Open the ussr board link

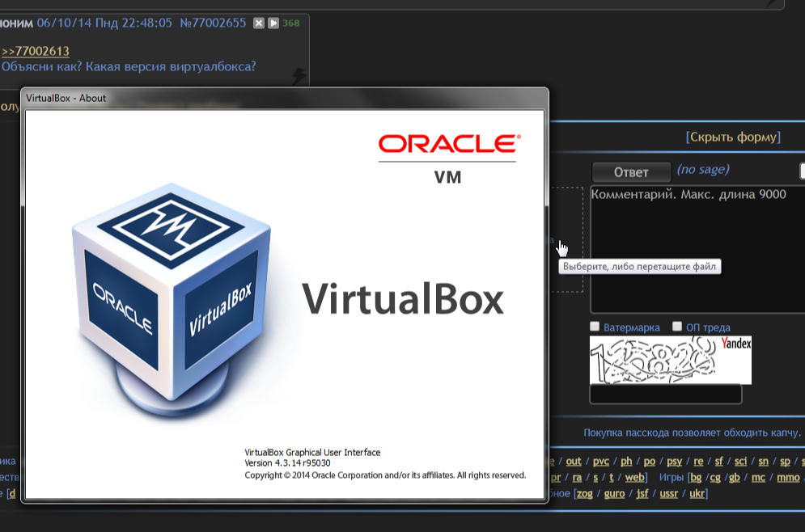tap(668, 493)
